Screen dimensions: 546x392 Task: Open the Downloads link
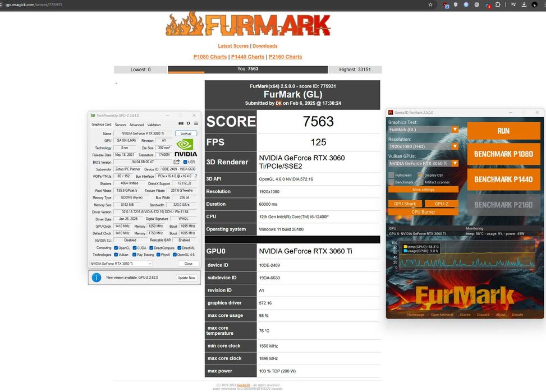tap(265, 46)
